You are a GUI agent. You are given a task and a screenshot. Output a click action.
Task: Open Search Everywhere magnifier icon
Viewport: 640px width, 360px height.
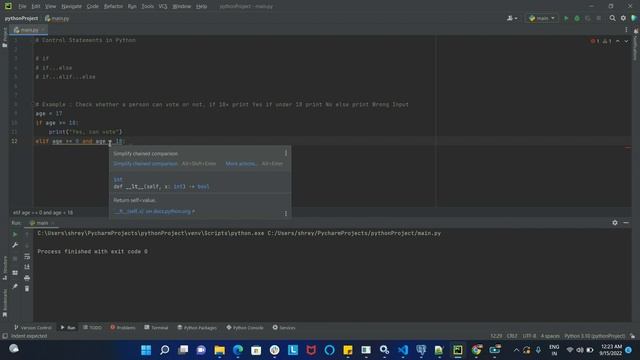pos(612,18)
